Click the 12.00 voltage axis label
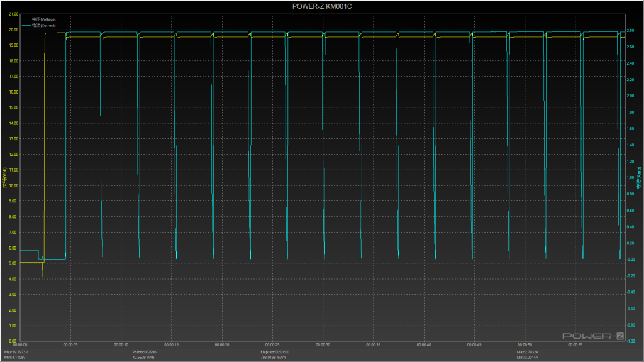Screen dimensions: 644x362 14,155
